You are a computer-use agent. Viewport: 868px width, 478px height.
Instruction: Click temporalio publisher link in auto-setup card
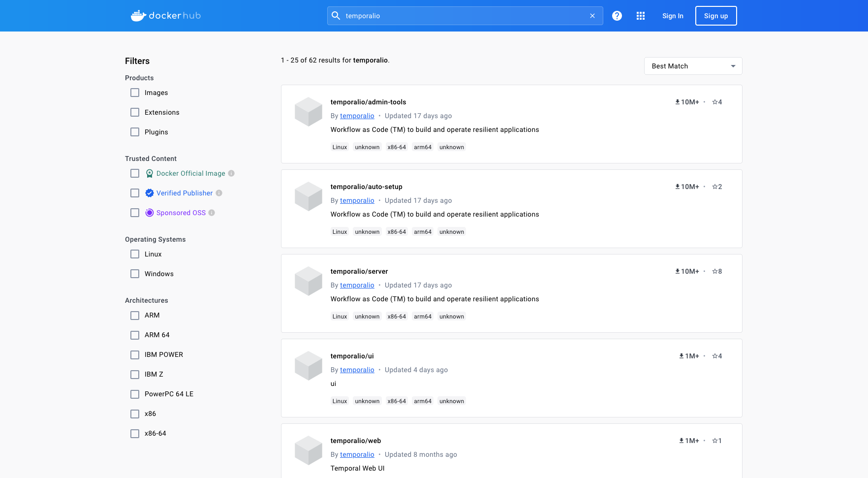(x=357, y=200)
